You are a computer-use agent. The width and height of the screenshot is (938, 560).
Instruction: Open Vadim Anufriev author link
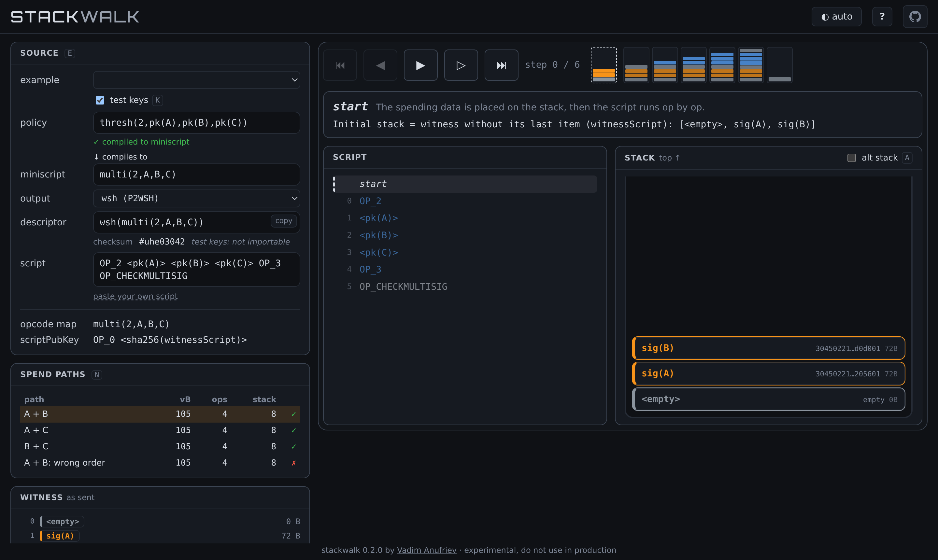427,550
